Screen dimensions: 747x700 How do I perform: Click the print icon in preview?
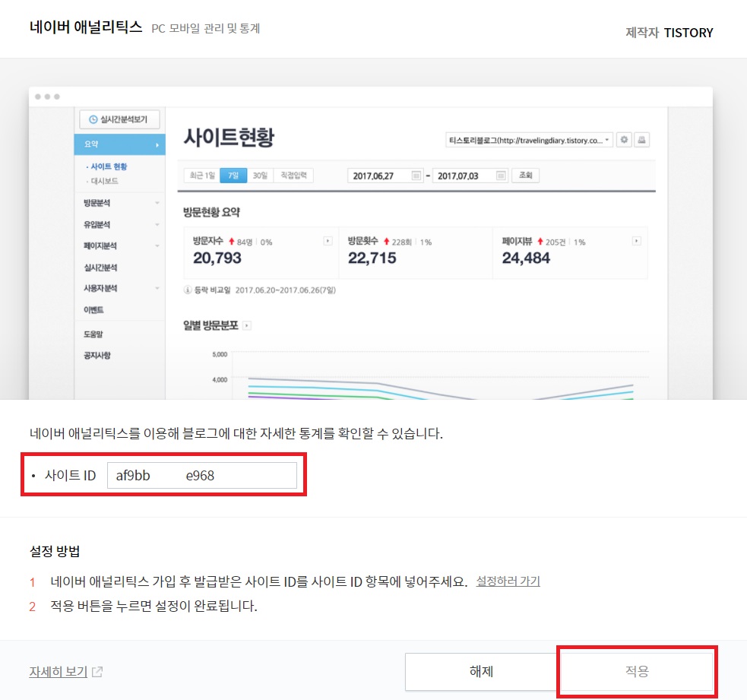click(641, 140)
